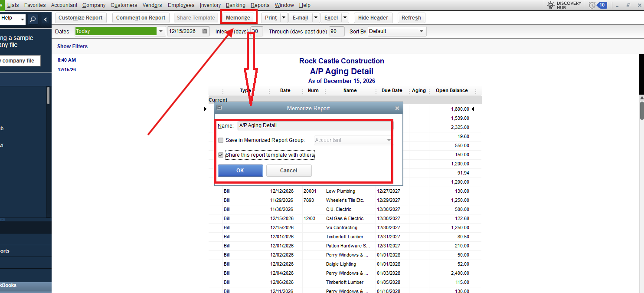Click the search magnifier icon
This screenshot has width=644, height=293.
tap(33, 20)
